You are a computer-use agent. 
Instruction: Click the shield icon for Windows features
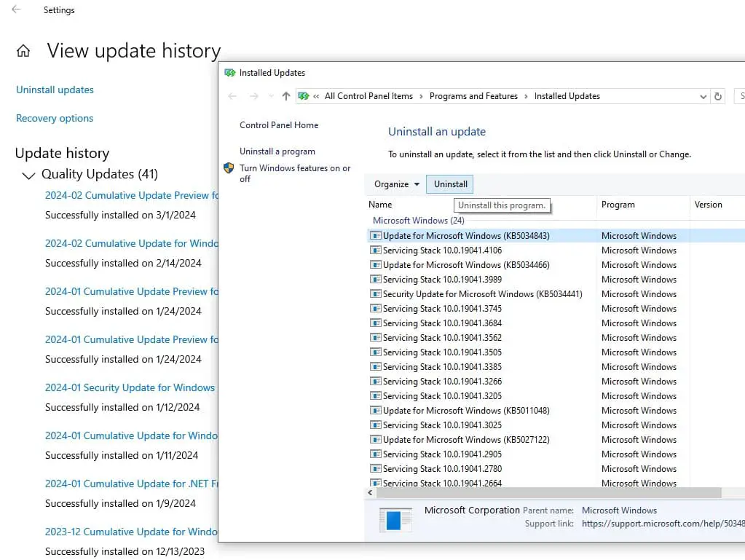tap(229, 168)
